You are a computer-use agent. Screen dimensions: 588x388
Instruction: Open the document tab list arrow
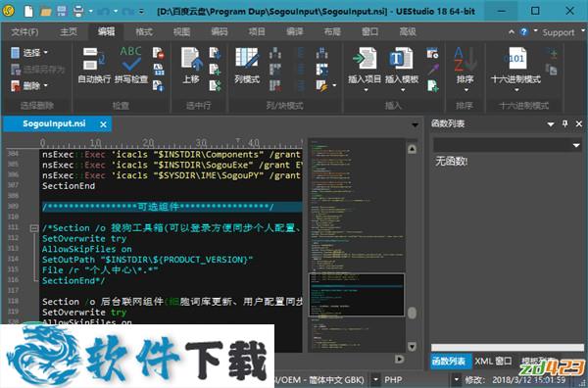point(415,124)
